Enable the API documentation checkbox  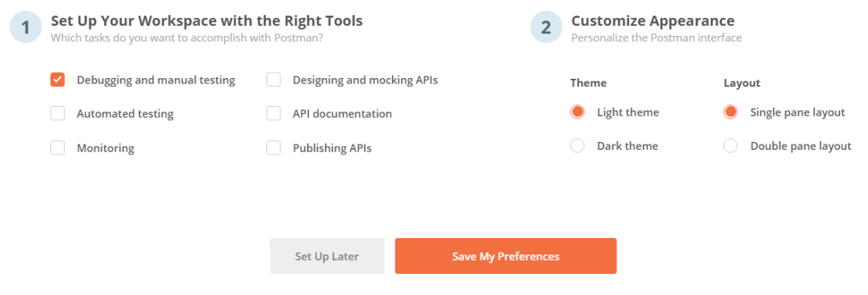pos(273,113)
